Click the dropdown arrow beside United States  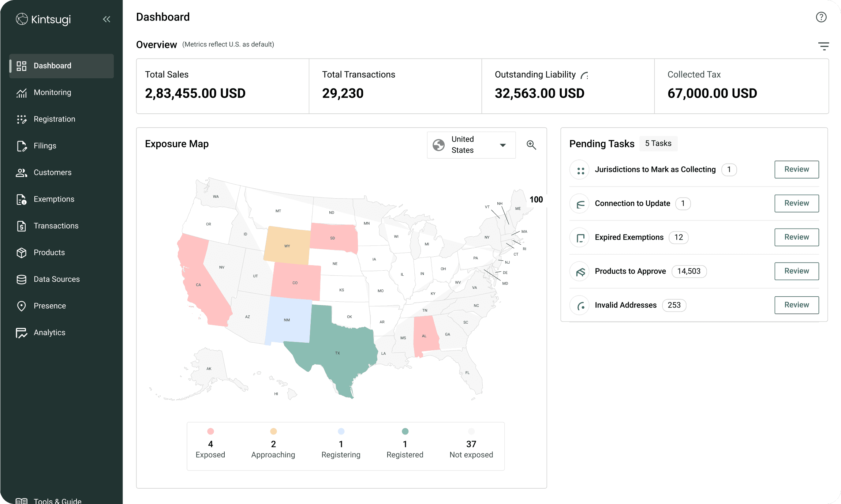[x=503, y=145]
